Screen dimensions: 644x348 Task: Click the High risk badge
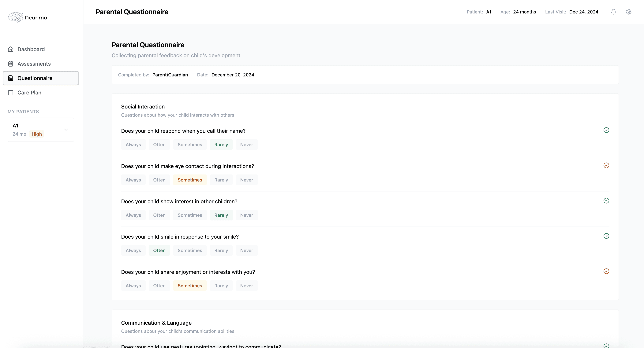click(x=36, y=134)
